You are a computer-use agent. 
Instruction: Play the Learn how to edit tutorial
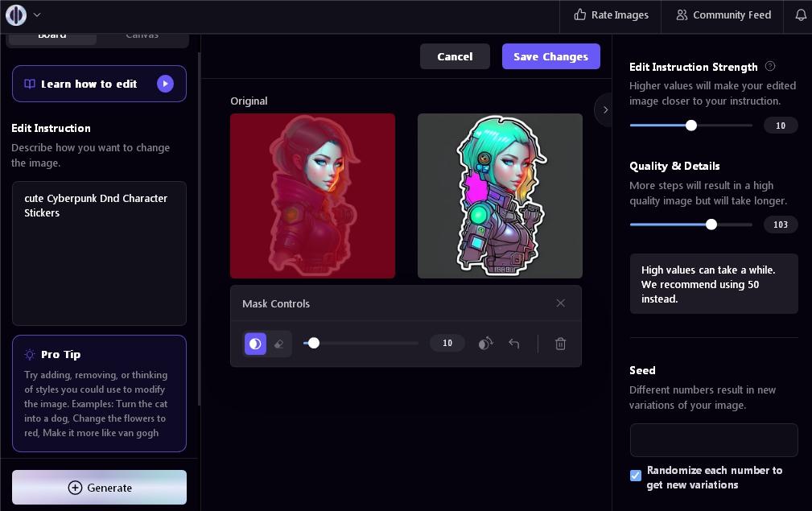[165, 84]
